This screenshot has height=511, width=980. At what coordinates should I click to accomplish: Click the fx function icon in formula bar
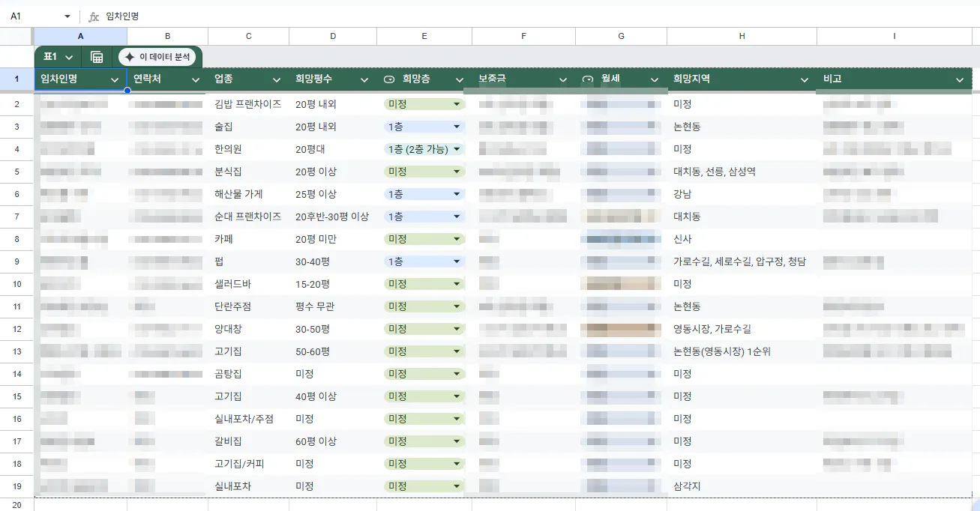point(94,16)
